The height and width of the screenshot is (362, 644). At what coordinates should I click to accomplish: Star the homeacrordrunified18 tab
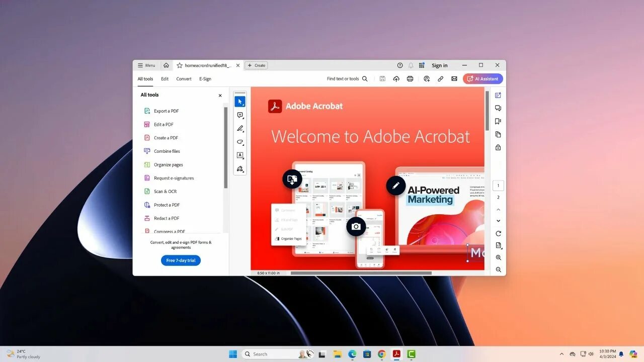pyautogui.click(x=179, y=65)
